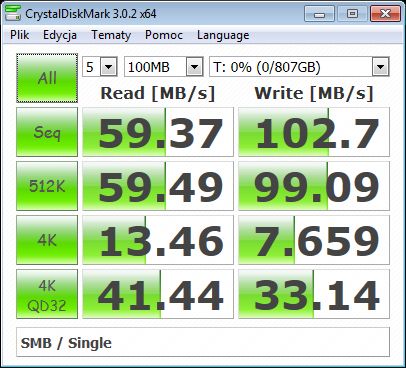Open the Pomoc menu
406x368 pixels.
164,35
